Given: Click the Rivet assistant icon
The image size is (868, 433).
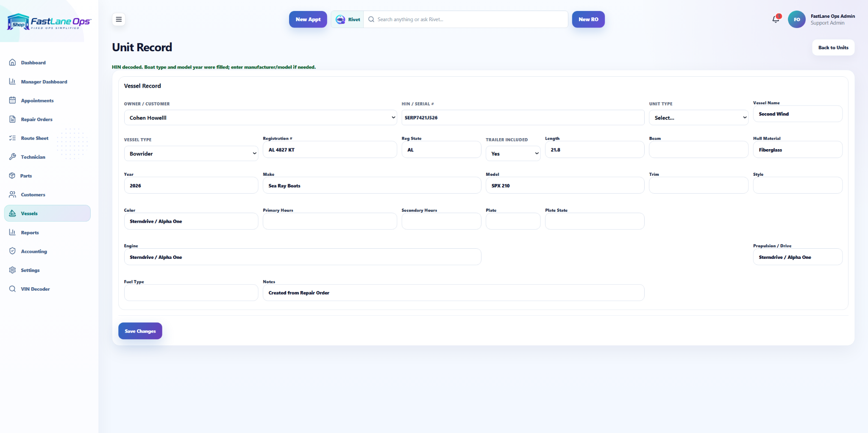Looking at the screenshot, I should tap(340, 19).
